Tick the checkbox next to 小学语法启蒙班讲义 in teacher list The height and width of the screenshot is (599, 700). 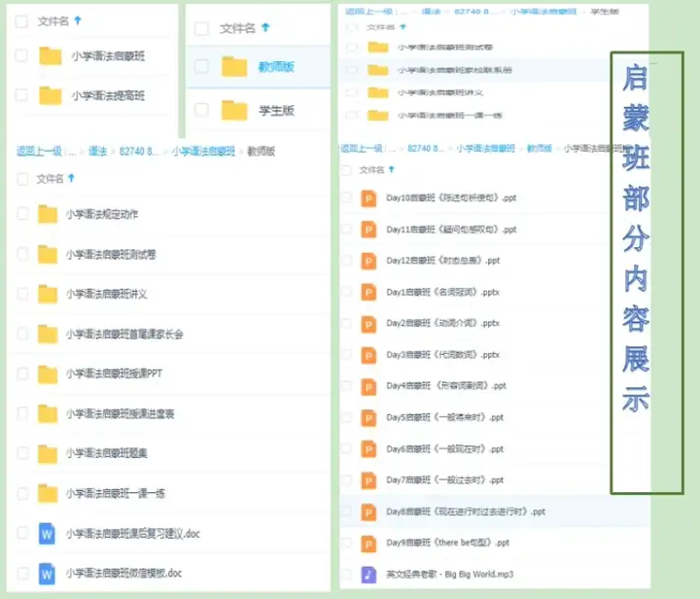[x=21, y=294]
